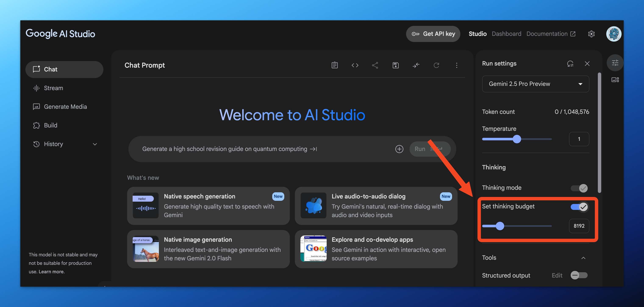The width and height of the screenshot is (644, 307).
Task: Click the Get API key button
Action: pyautogui.click(x=433, y=34)
